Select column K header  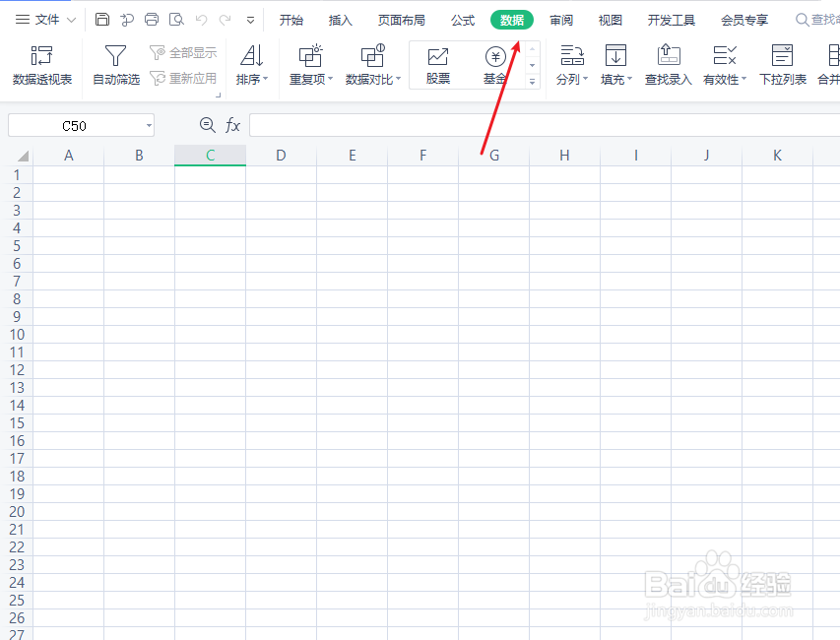[777, 156]
